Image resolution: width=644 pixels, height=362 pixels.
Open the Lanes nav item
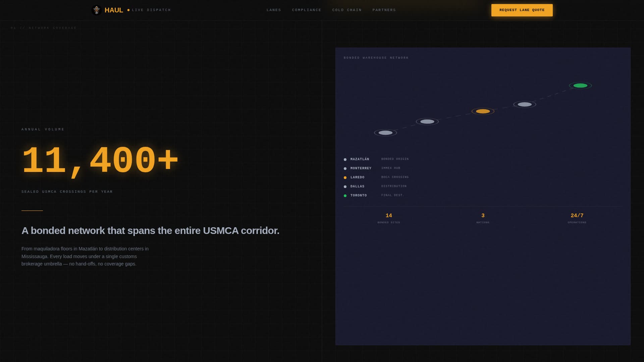pyautogui.click(x=274, y=10)
